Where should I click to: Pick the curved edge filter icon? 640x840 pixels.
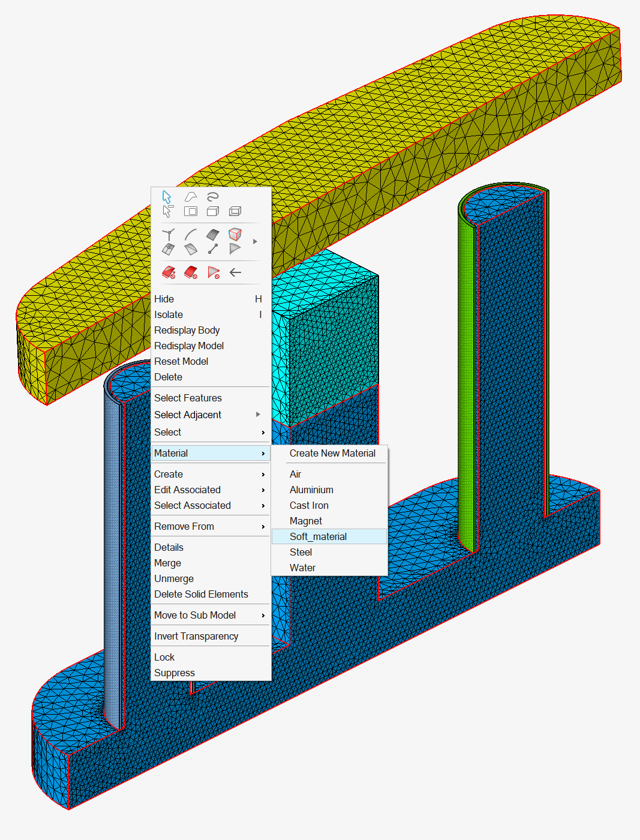click(x=191, y=234)
